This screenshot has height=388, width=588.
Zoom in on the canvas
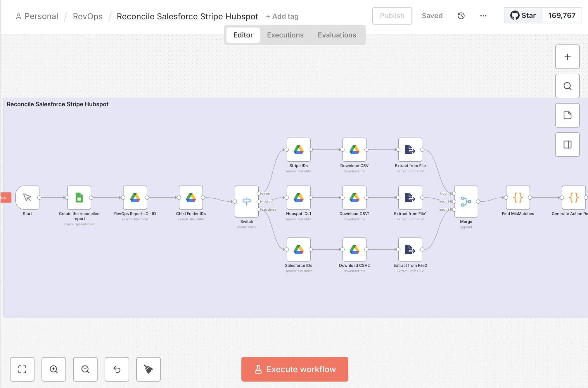click(x=54, y=369)
